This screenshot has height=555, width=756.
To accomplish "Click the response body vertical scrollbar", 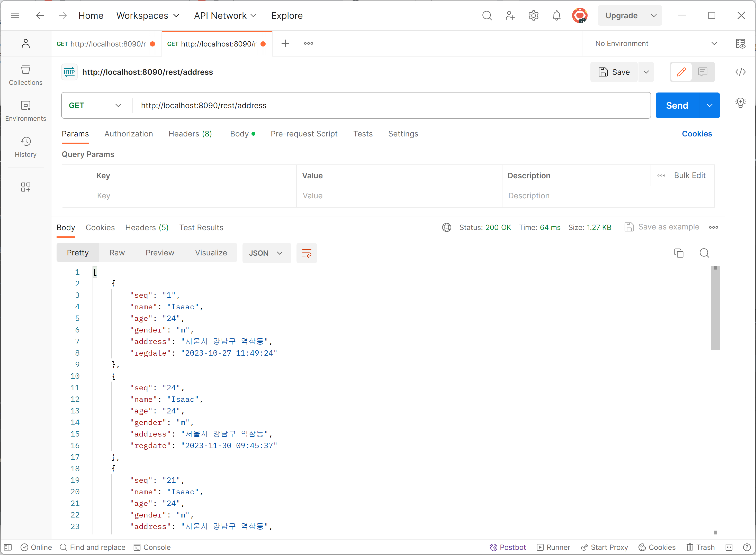I will click(x=715, y=309).
